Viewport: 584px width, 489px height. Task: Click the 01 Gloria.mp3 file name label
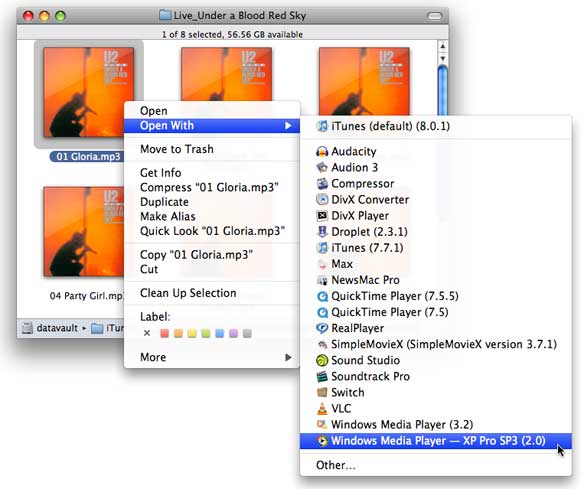point(88,157)
